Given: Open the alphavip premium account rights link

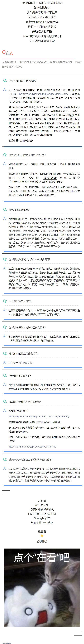Looking at the screenshot, I should [x=39, y=416].
